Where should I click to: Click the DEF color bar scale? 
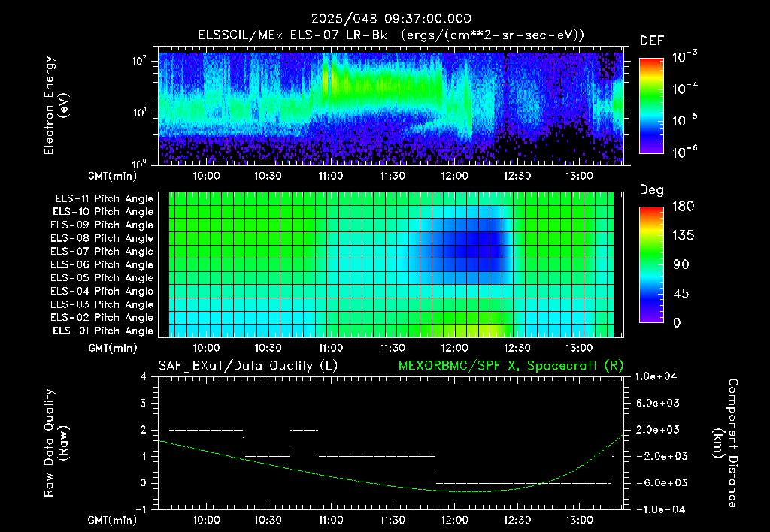pyautogui.click(x=651, y=106)
